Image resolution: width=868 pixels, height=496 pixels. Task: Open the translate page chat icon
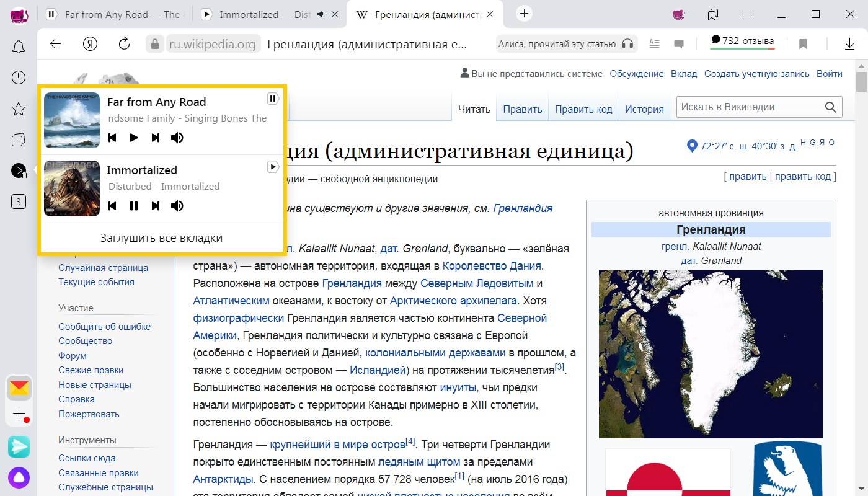[x=679, y=44]
